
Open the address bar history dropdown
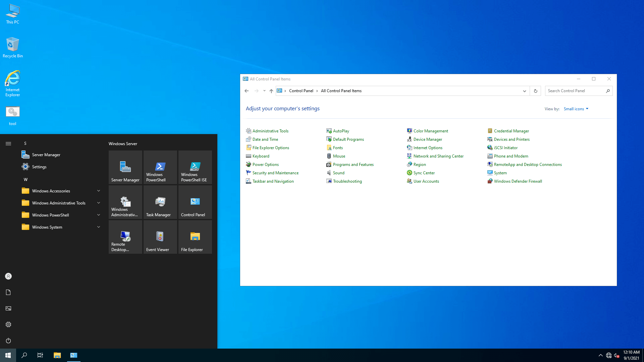point(524,91)
